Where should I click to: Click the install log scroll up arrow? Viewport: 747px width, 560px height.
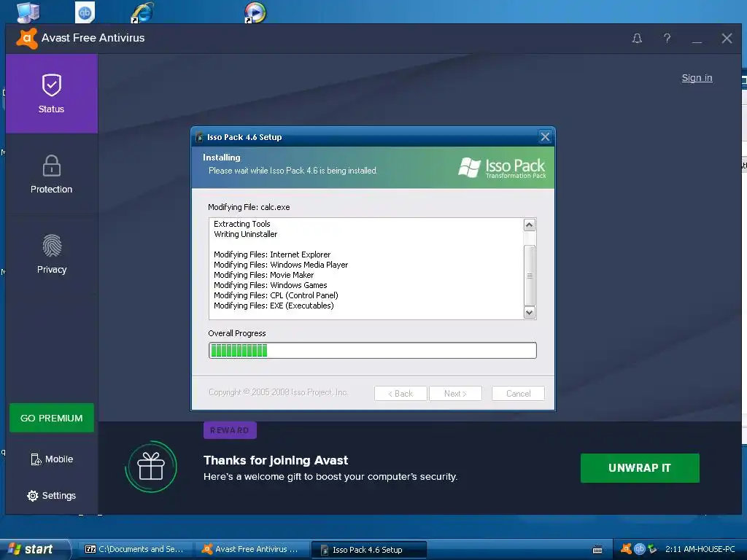click(x=530, y=225)
